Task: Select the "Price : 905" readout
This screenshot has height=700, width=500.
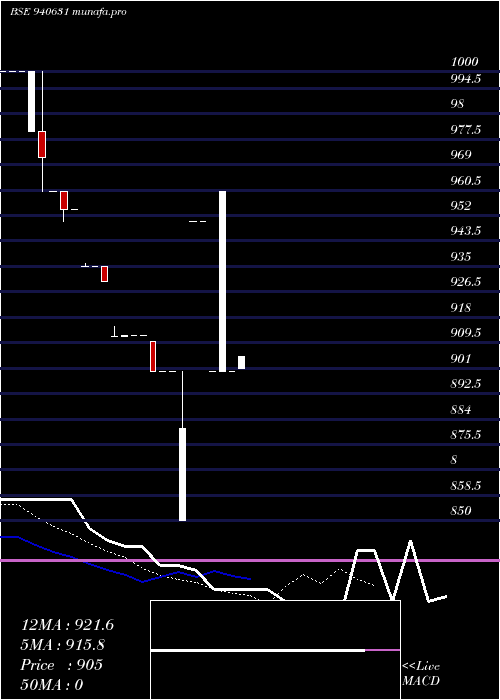Action: [62, 665]
